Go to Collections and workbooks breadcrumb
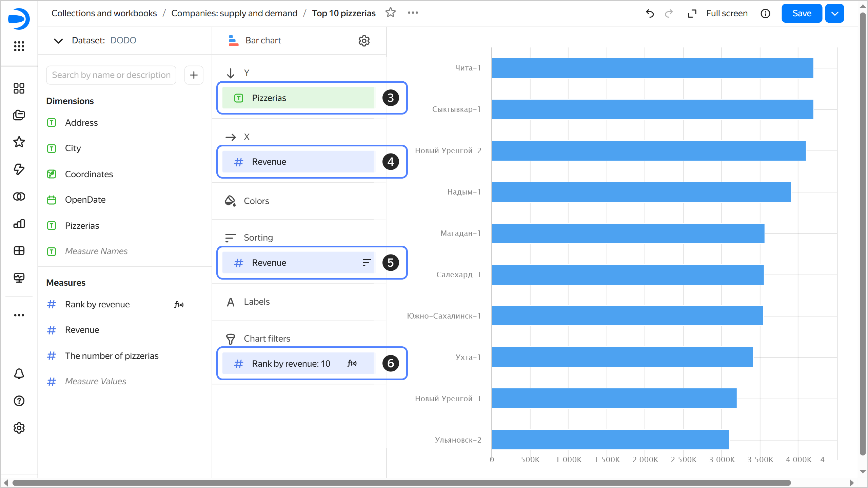The width and height of the screenshot is (868, 488). click(x=104, y=13)
